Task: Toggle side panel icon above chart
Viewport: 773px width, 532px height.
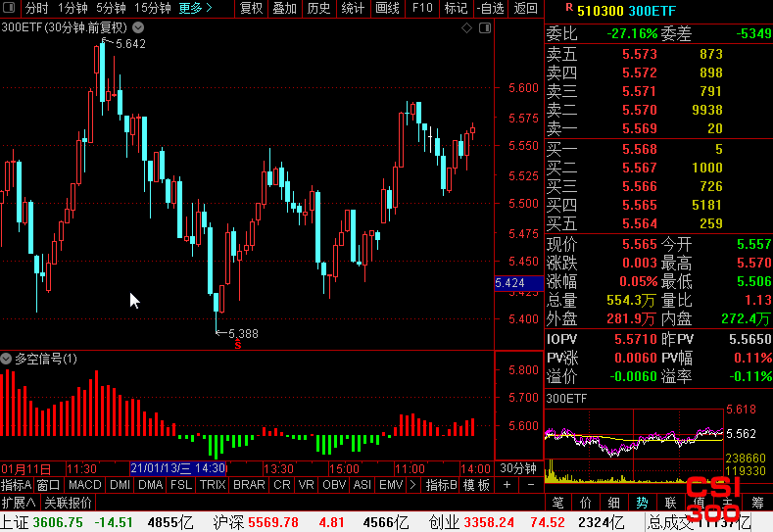Action: pos(485,28)
